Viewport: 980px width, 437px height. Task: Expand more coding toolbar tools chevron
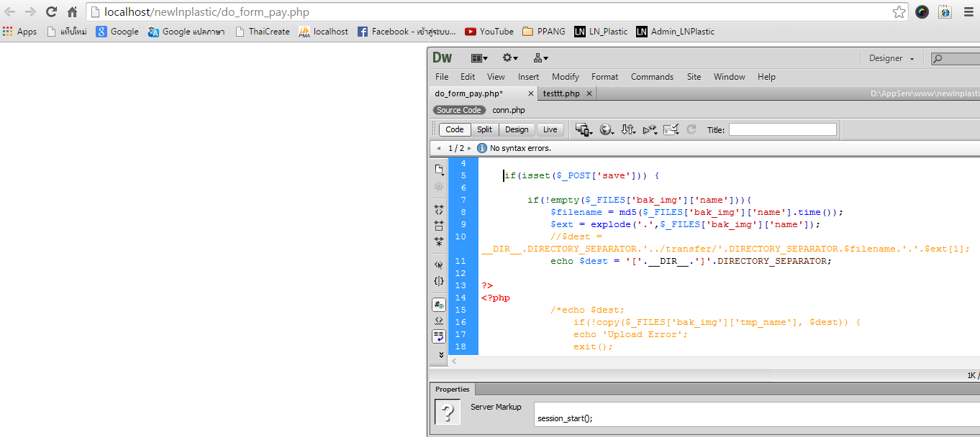441,354
